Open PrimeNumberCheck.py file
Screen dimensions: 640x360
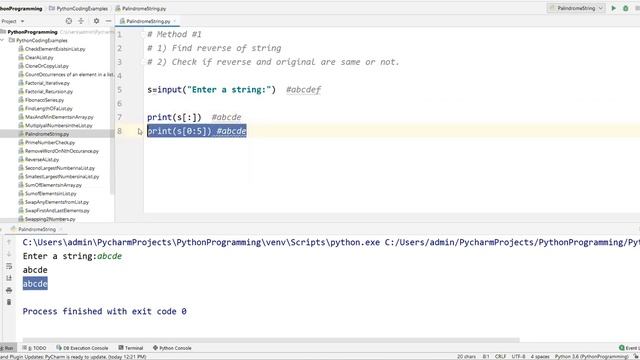click(x=50, y=142)
